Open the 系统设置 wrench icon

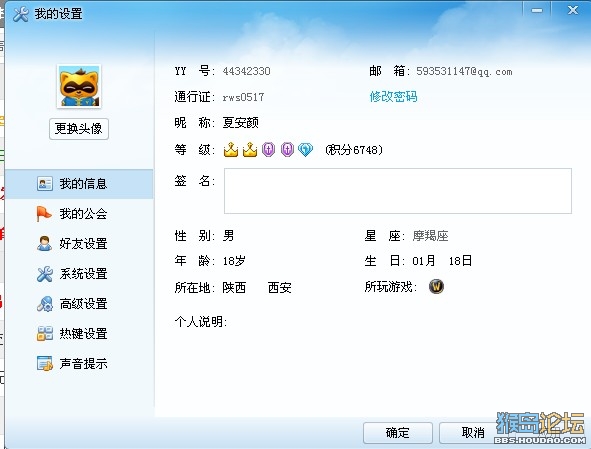[45, 274]
